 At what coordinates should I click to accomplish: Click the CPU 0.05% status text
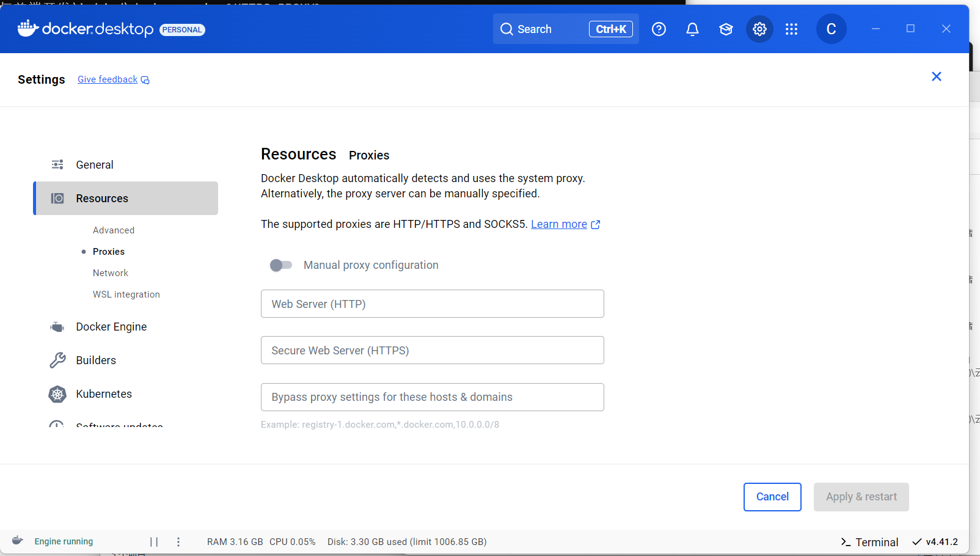click(x=293, y=542)
